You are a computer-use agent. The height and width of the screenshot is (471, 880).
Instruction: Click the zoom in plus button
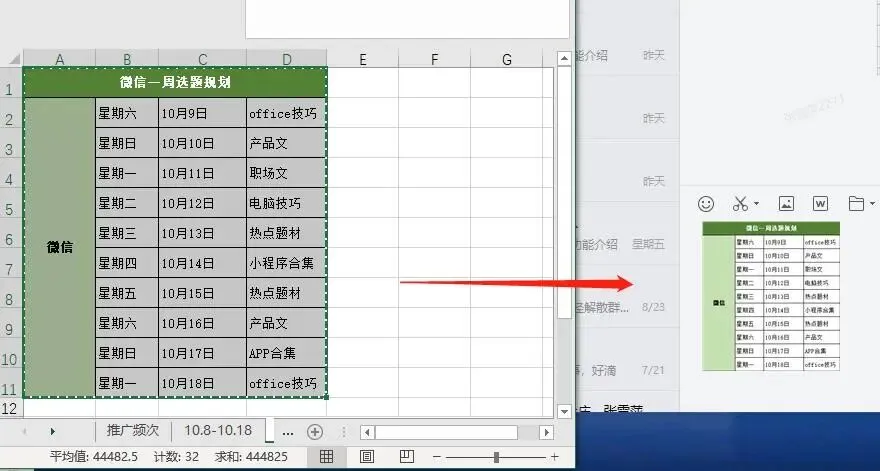pyautogui.click(x=554, y=457)
